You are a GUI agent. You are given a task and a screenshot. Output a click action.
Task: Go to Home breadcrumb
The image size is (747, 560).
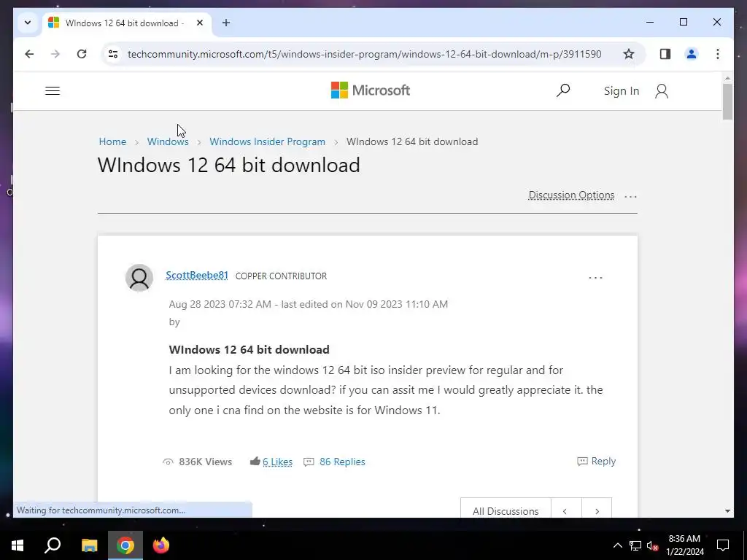pyautogui.click(x=112, y=142)
